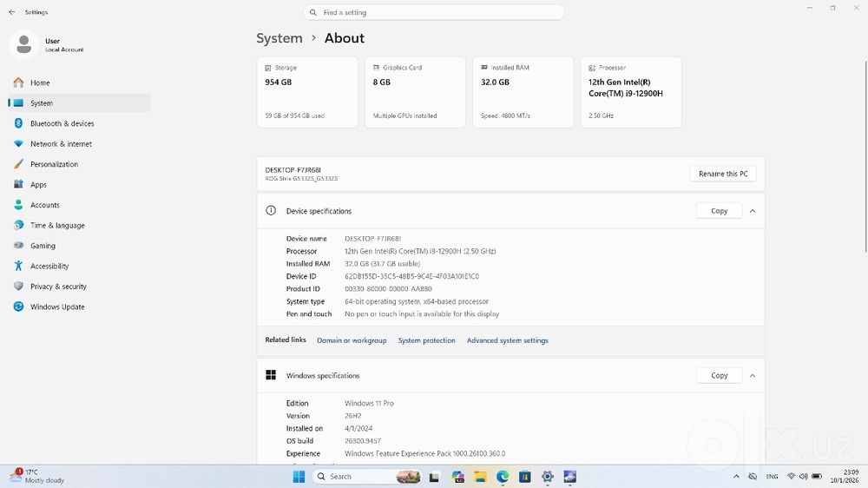Click the Windows Update sync icon
The width and height of the screenshot is (868, 488).
coord(18,307)
